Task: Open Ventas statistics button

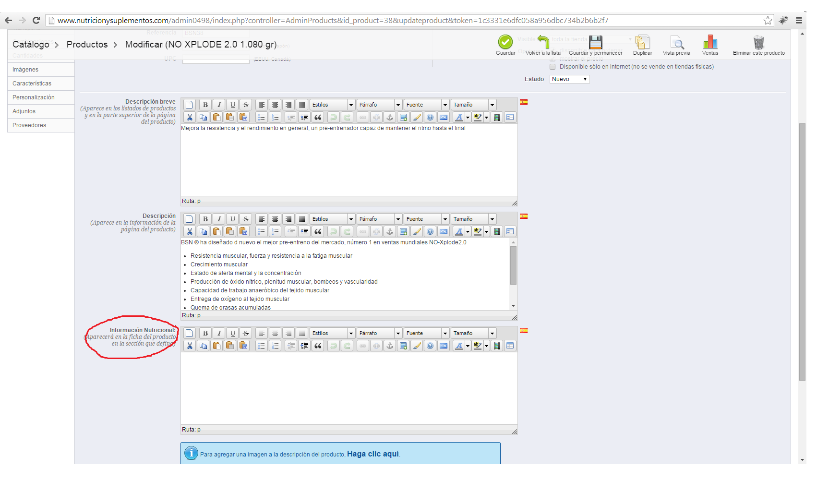Action: 710,45
